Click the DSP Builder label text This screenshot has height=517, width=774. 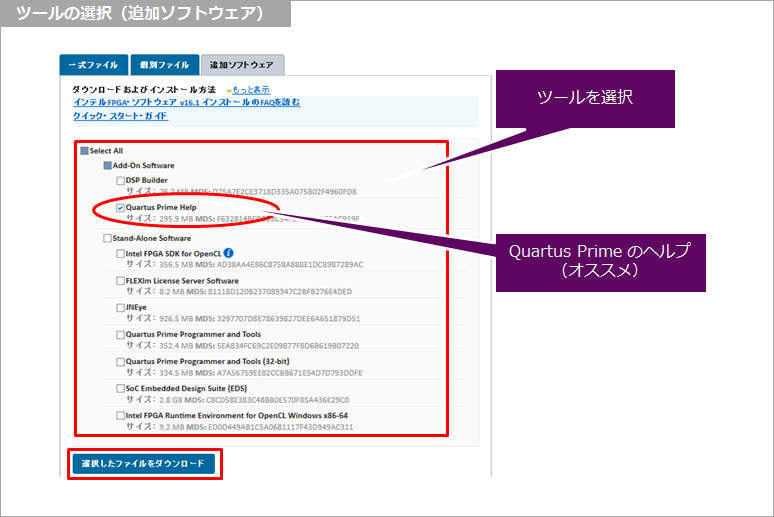[x=147, y=180]
